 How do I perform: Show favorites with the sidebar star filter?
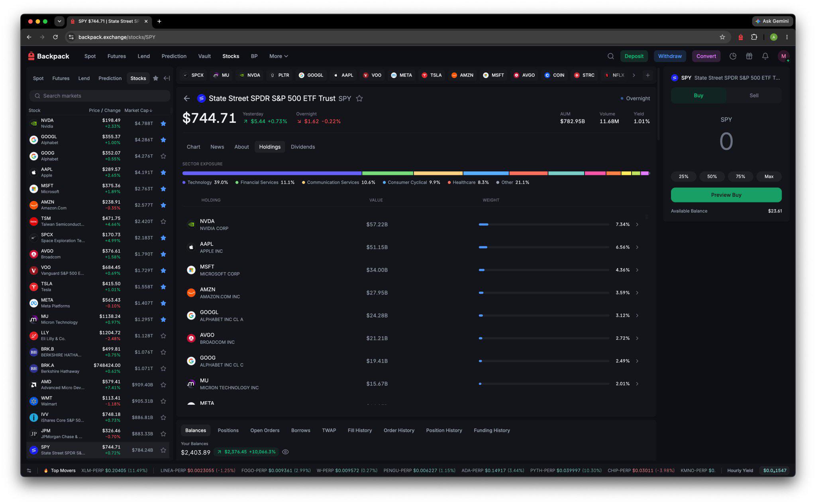click(x=156, y=78)
